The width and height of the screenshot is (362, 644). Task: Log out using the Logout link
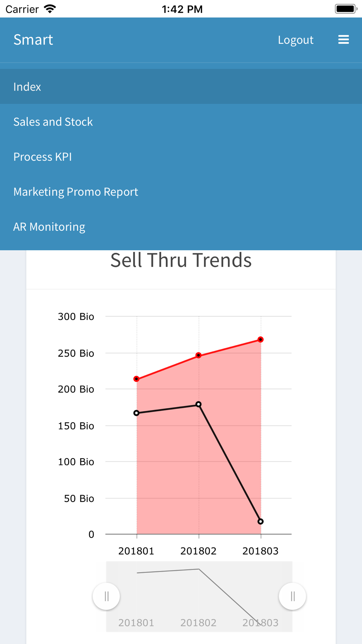point(295,39)
